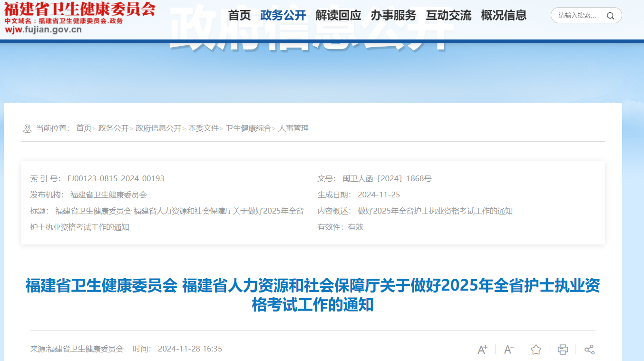Click 政府信息公开 breadcrumb link

pos(158,128)
